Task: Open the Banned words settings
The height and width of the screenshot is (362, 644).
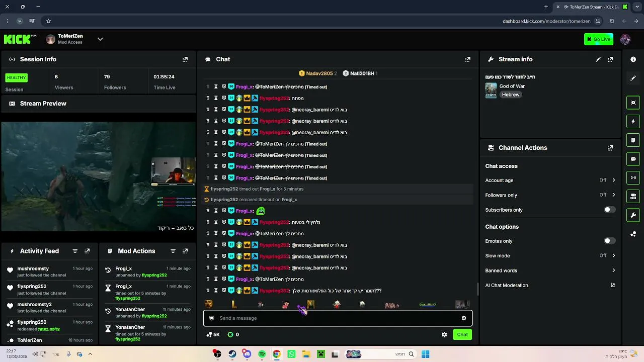Action: click(x=550, y=270)
